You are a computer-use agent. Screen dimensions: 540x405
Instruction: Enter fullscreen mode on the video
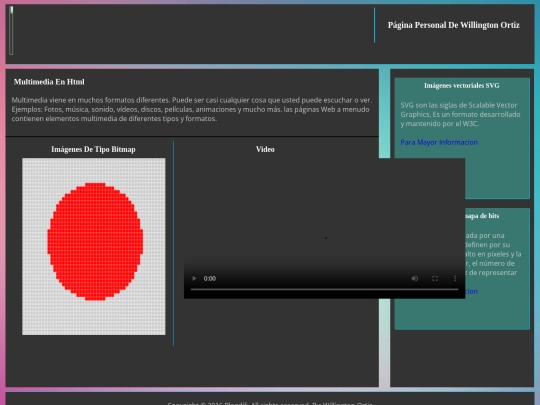pyautogui.click(x=435, y=278)
